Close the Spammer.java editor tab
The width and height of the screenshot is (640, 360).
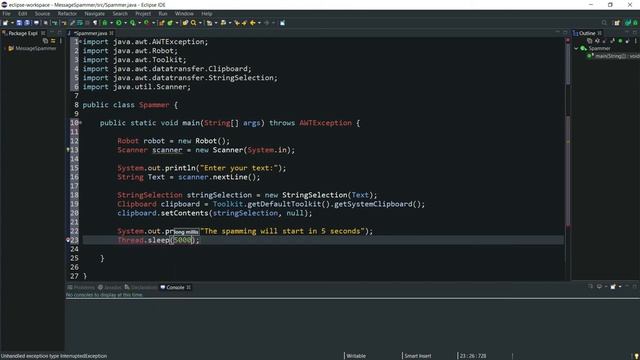(x=111, y=33)
